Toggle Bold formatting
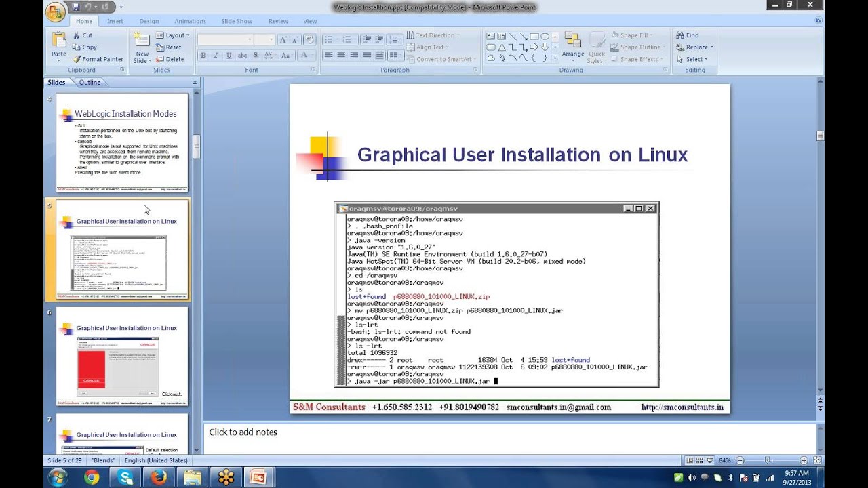Viewport: 868px width, 488px height. point(203,56)
